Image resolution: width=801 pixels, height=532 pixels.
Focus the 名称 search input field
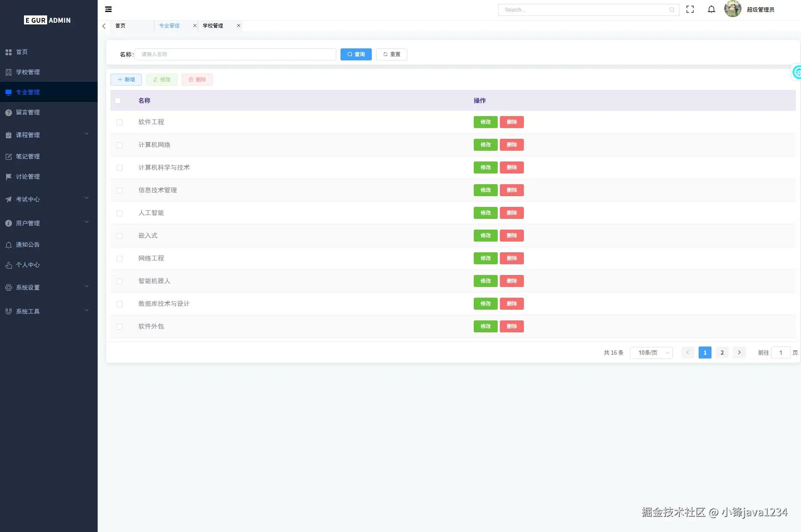pyautogui.click(x=236, y=54)
